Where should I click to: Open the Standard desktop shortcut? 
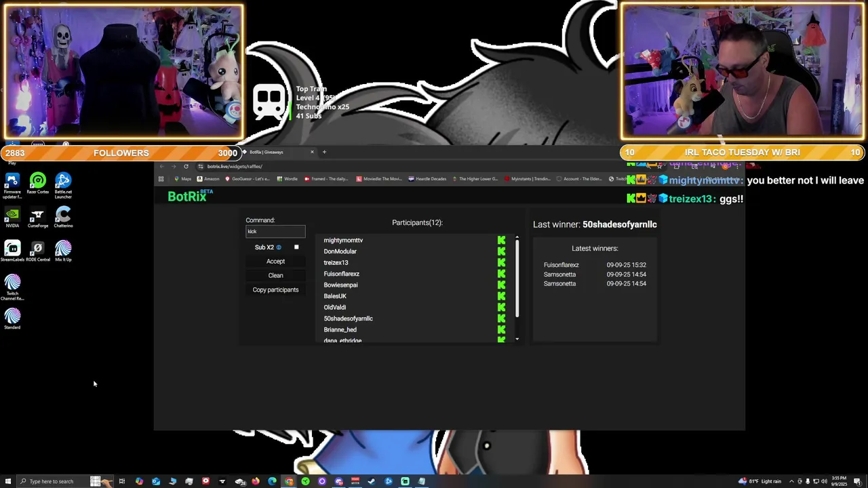click(x=12, y=319)
